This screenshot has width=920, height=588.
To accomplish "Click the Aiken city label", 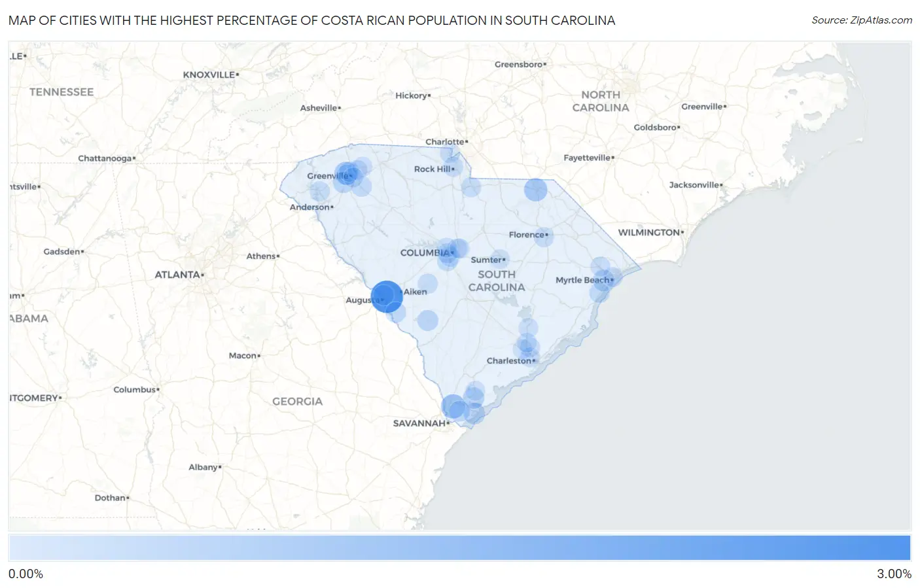I will 416,292.
